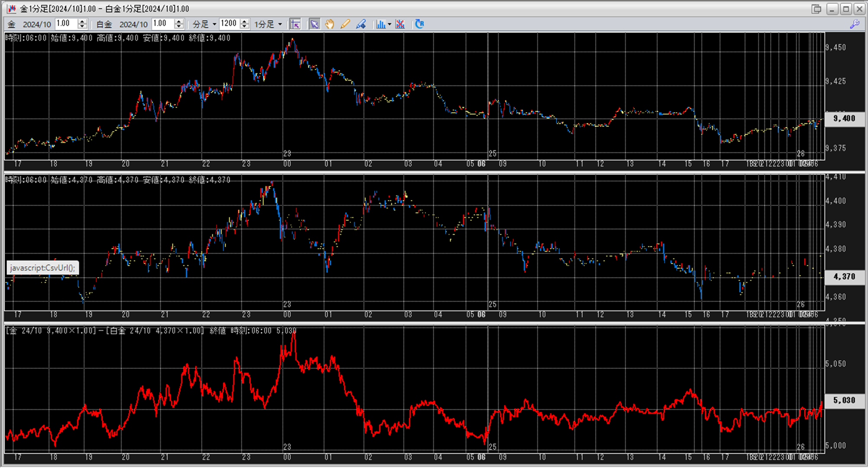Screen dimensions: 868x468
Task: Click the bar chart indicator icon
Action: pos(381,24)
